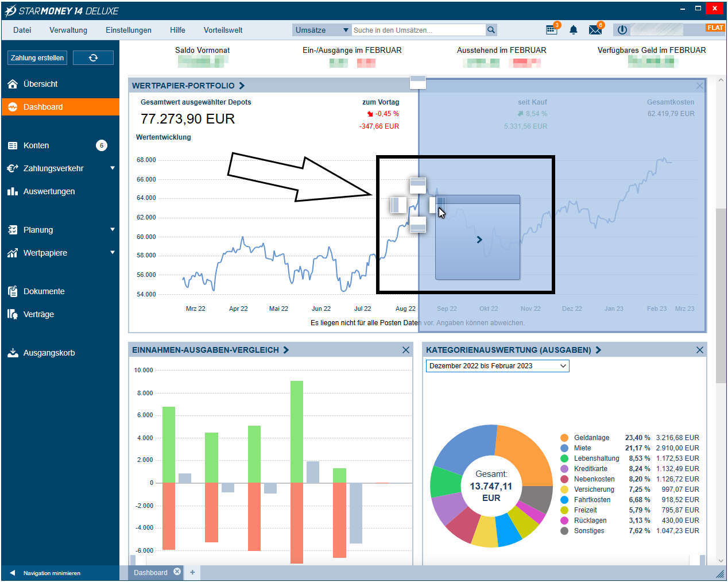Select the dock-left layout indicator
This screenshot has height=582, width=728.
click(x=398, y=205)
